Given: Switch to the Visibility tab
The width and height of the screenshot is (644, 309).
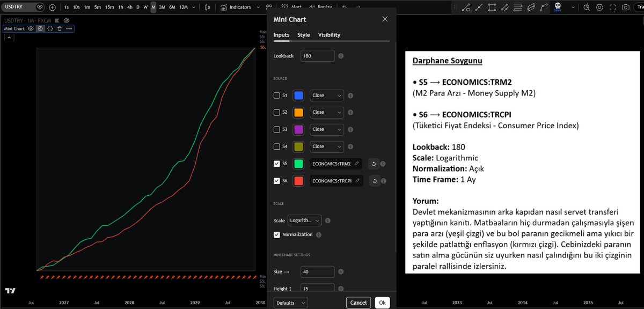Looking at the screenshot, I should [329, 35].
